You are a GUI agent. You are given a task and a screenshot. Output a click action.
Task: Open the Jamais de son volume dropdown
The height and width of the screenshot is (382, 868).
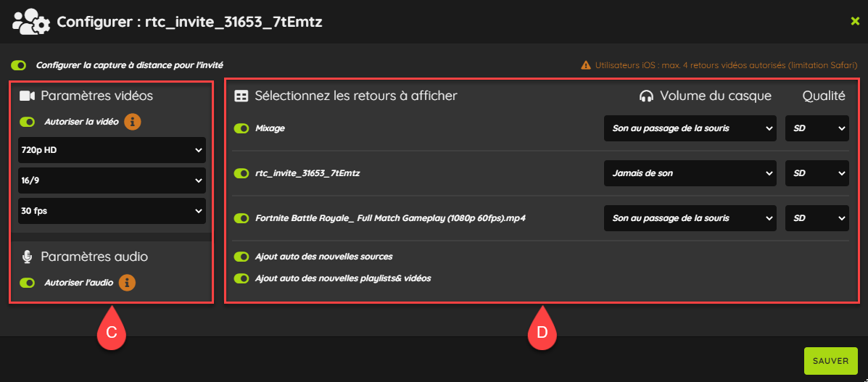[x=689, y=173]
